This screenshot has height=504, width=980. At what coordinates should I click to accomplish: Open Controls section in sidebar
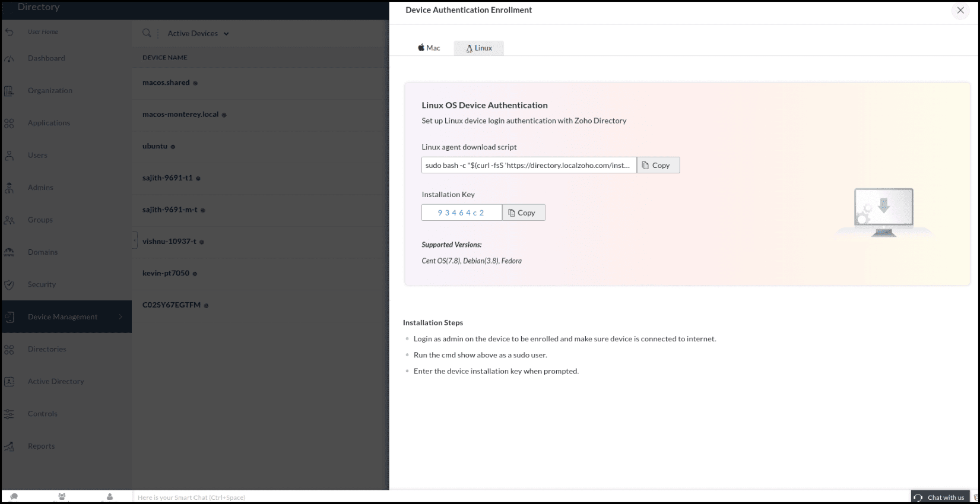43,414
